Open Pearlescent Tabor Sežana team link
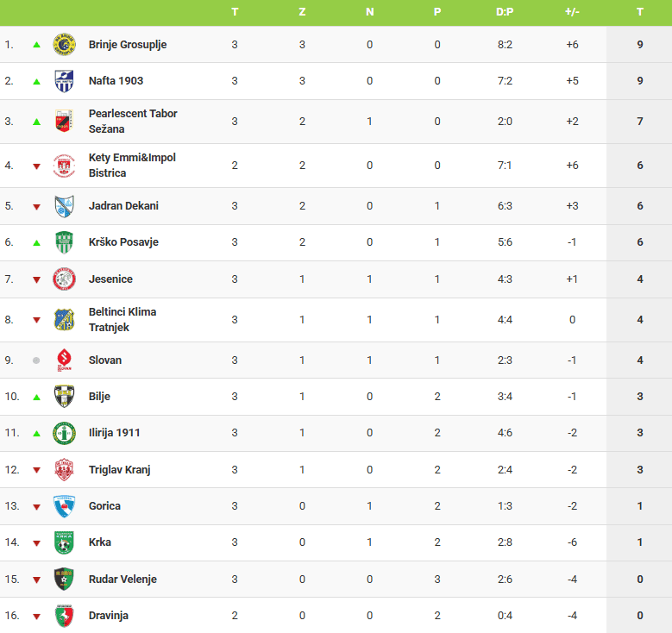672x633 pixels. coord(133,122)
